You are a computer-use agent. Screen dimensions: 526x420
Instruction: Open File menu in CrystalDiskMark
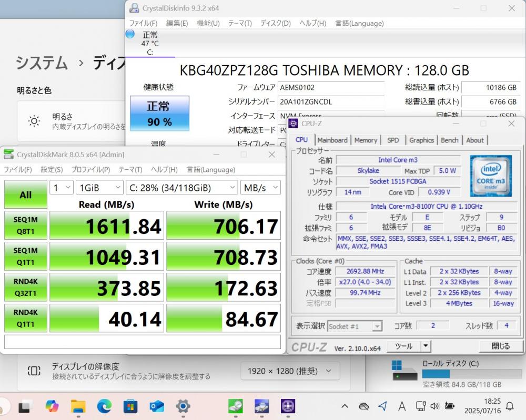(18, 170)
